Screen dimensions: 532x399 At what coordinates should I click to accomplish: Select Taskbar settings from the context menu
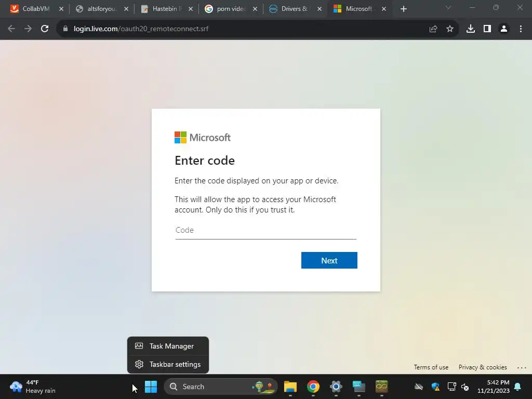coord(168,364)
